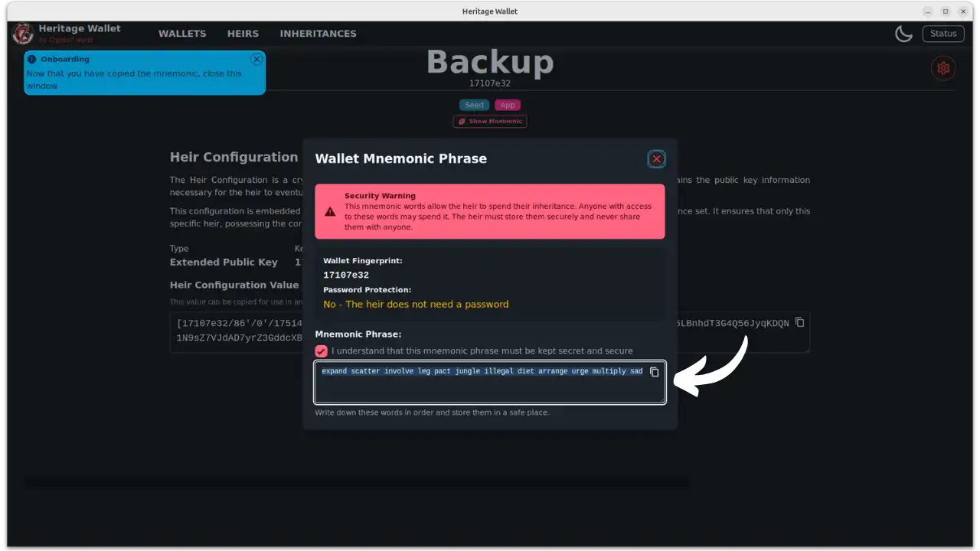Select the App badge
This screenshot has width=980, height=551.
click(x=507, y=105)
